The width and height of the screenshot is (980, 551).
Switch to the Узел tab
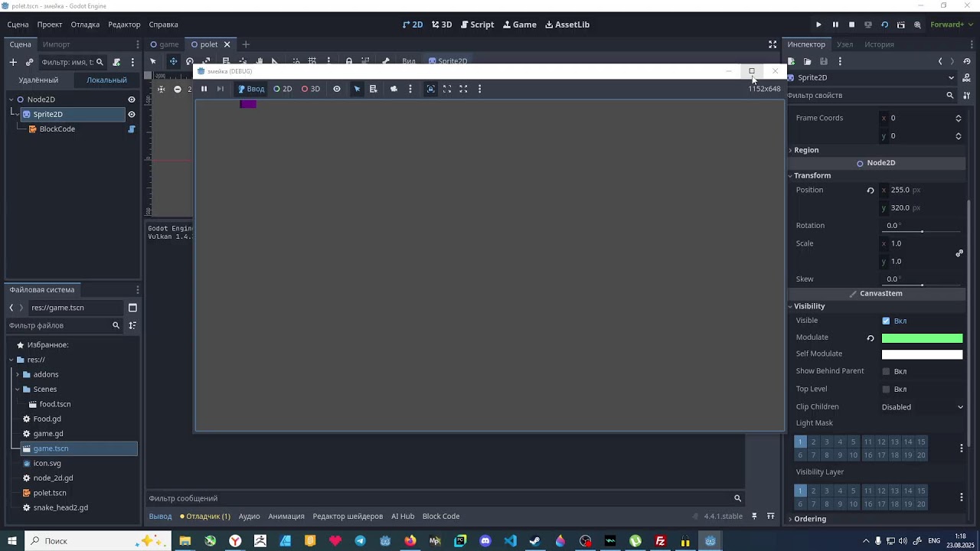pyautogui.click(x=844, y=44)
